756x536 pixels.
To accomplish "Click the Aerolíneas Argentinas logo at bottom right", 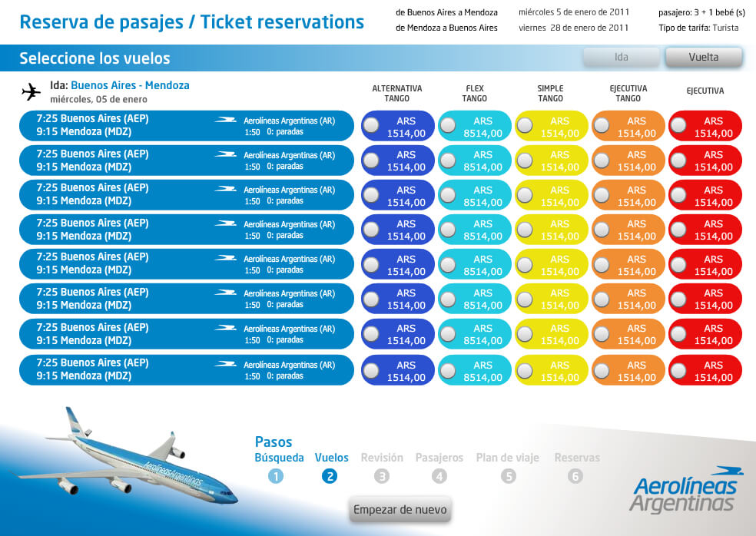I will pos(683,490).
